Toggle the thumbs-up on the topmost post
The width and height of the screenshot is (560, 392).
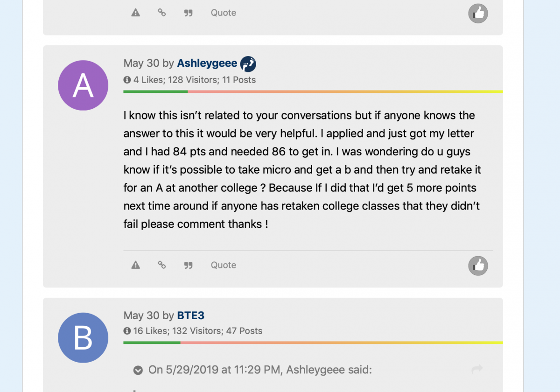click(x=478, y=14)
